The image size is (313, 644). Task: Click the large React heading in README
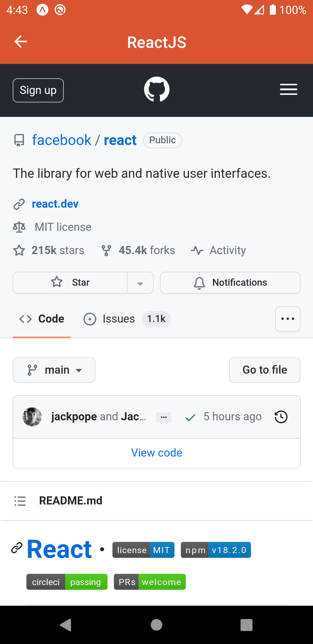59,549
